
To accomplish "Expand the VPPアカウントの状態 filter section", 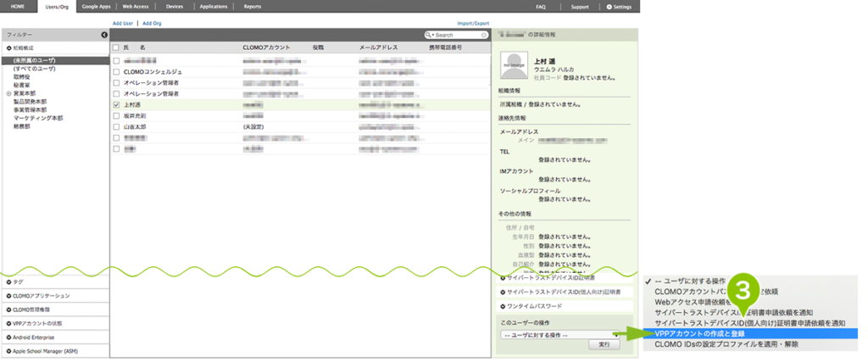I will [9, 323].
